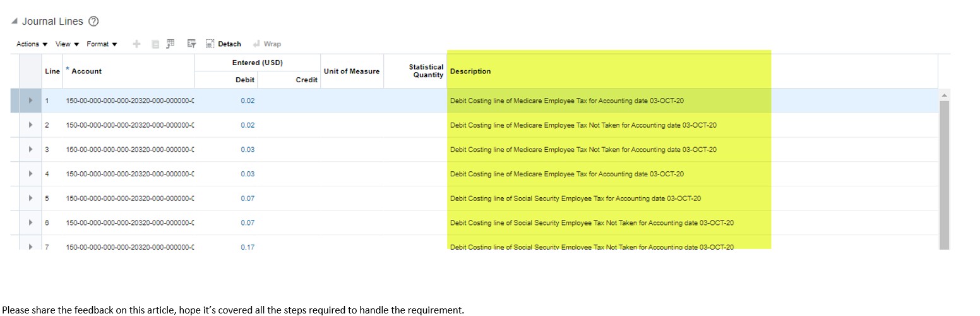Click the 0.02 debit amount in line 1

248,100
